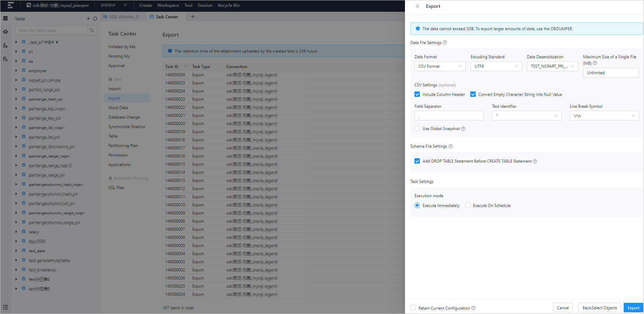This screenshot has height=314, width=644.
Task: Expand the salary table tree node
Action: point(16,232)
